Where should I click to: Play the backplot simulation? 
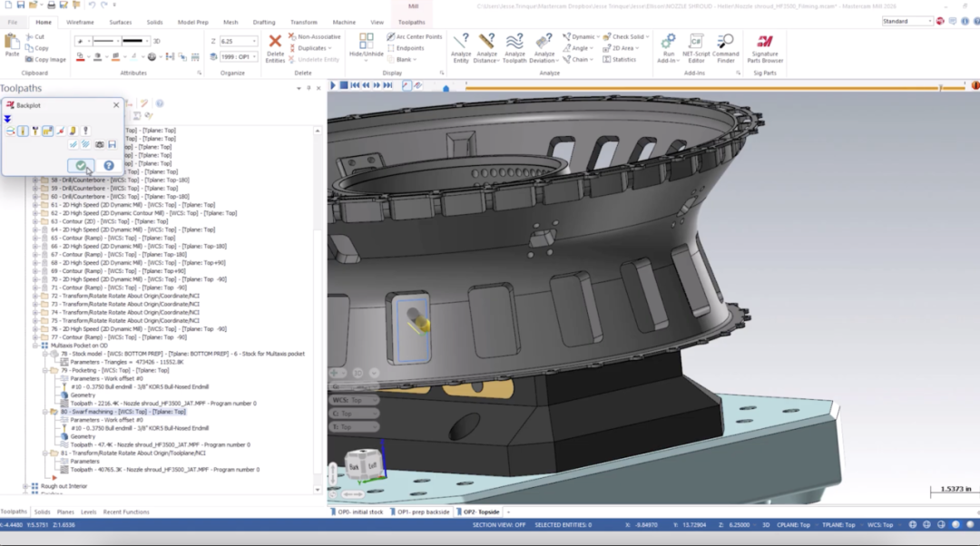click(x=333, y=85)
